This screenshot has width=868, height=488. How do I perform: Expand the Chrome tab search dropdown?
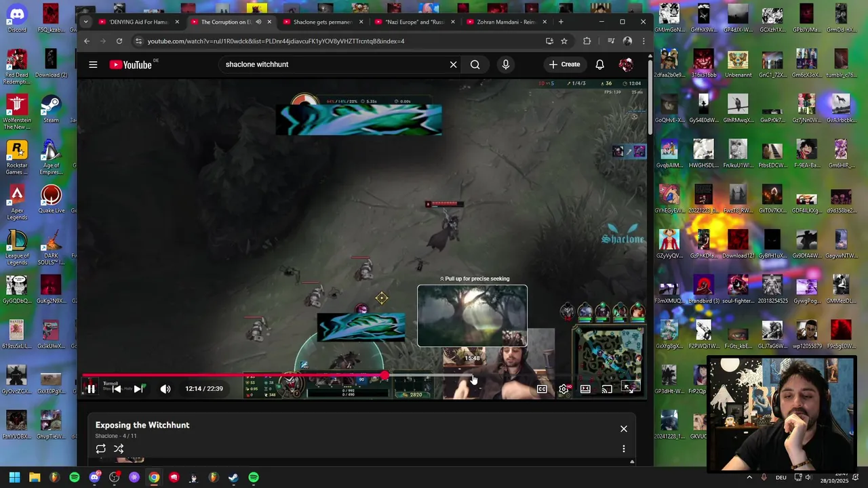(x=85, y=22)
